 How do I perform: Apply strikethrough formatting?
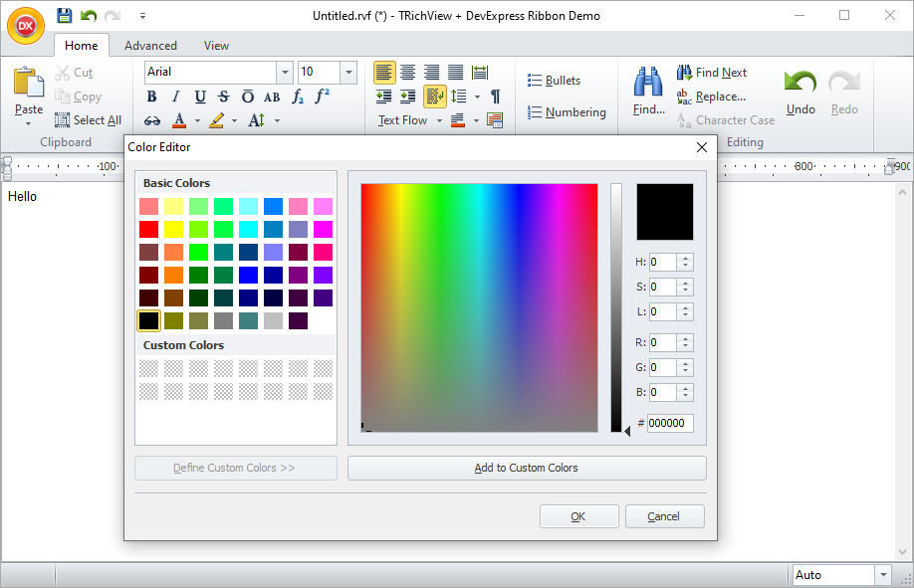(x=223, y=97)
